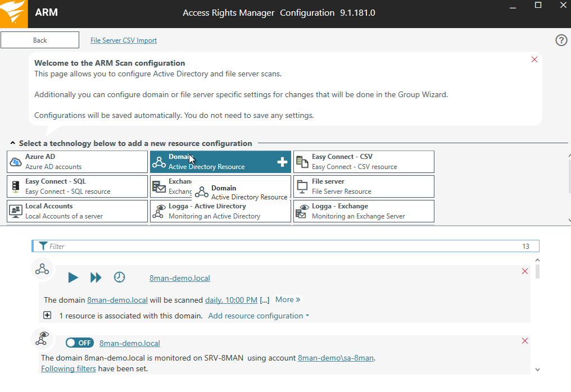Open the 8man-demo.local domain scan title link

[x=179, y=278]
